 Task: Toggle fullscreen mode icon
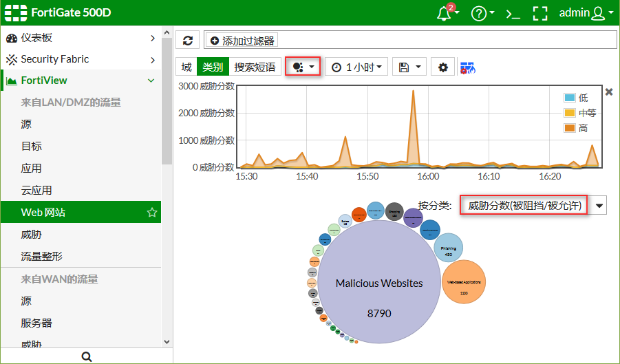(539, 13)
